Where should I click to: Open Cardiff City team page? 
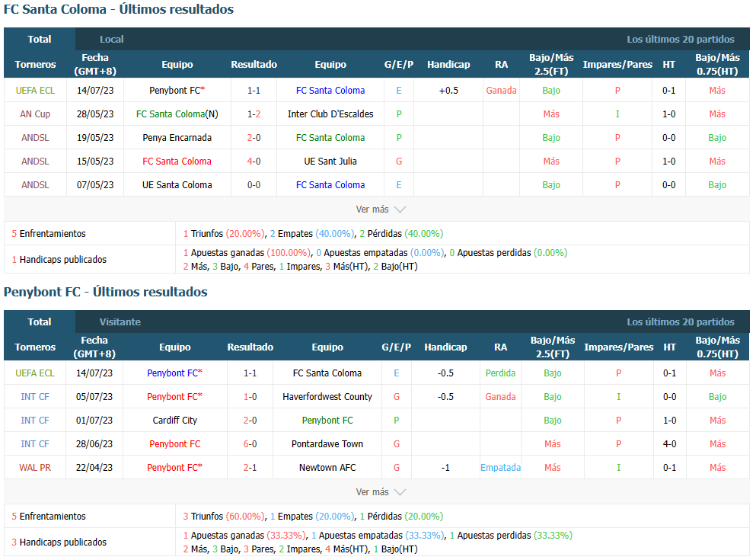174,420
